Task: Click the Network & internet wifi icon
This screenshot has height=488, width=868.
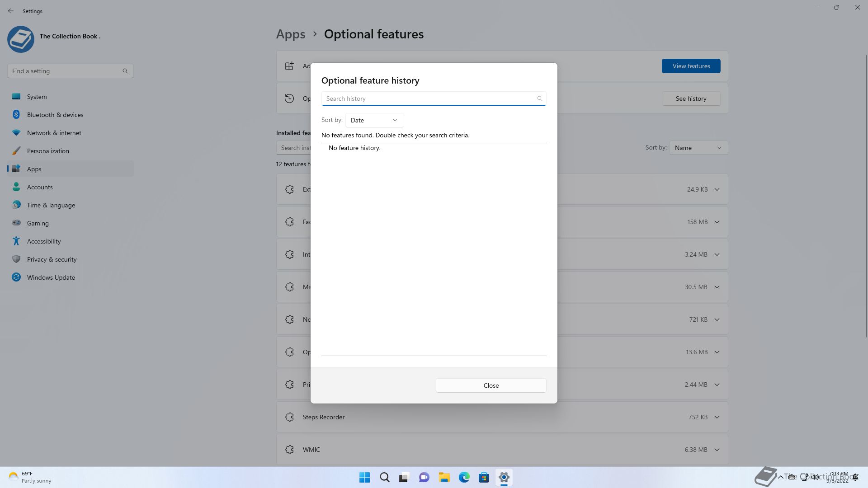Action: click(16, 133)
